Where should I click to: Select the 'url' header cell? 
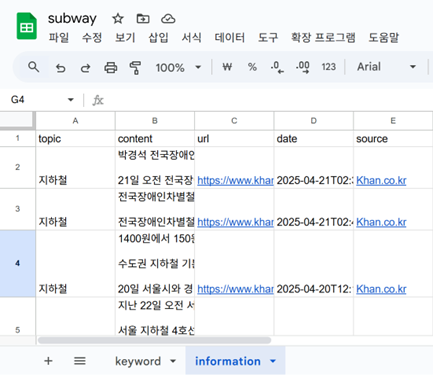pyautogui.click(x=234, y=138)
